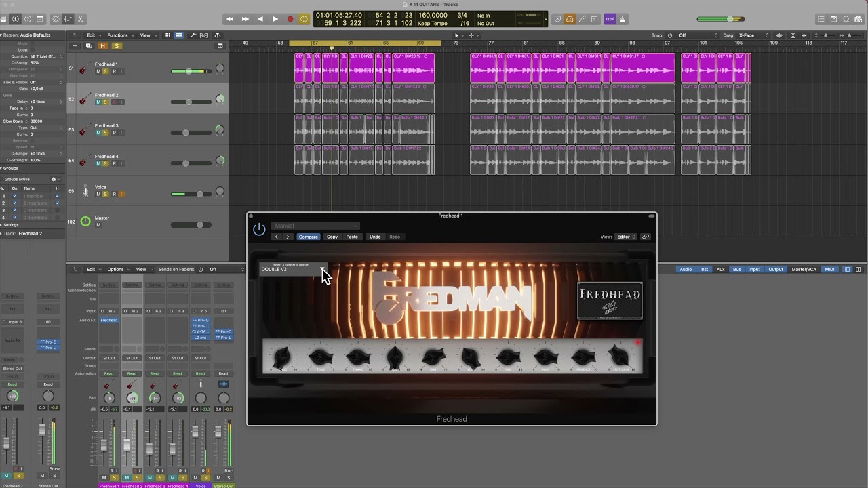
Task: Toggle group 1 On checkbox
Action: (x=14, y=196)
